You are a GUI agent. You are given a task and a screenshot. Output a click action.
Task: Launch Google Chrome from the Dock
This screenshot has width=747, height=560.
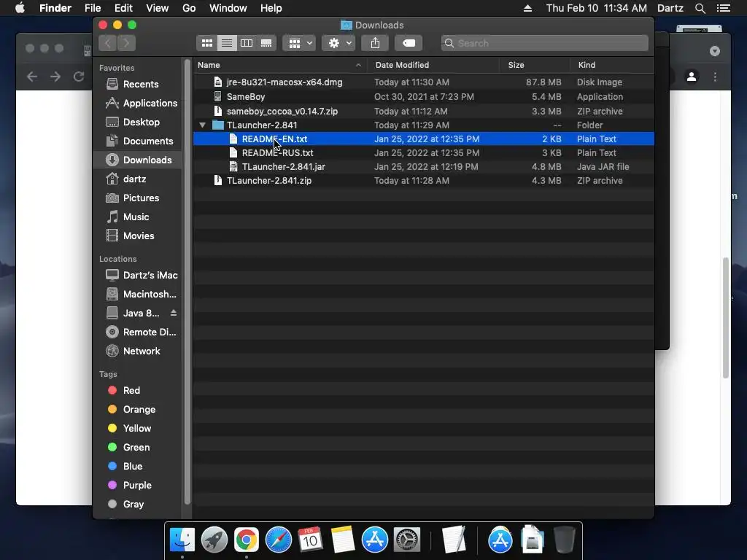(x=247, y=540)
